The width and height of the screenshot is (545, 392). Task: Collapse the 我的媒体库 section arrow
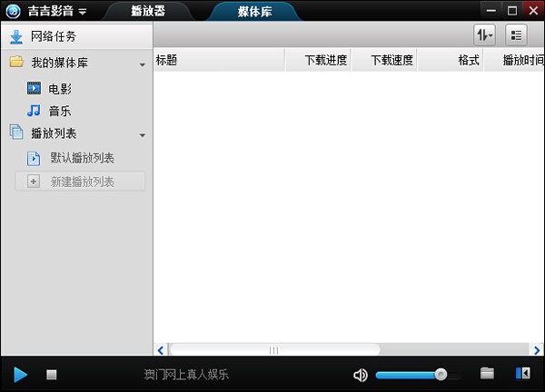coord(143,64)
